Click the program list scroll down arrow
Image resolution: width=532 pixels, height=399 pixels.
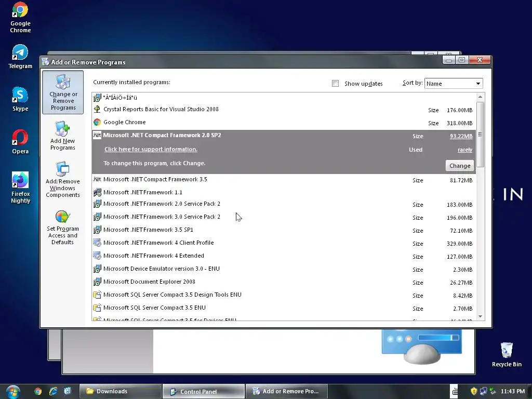point(480,316)
